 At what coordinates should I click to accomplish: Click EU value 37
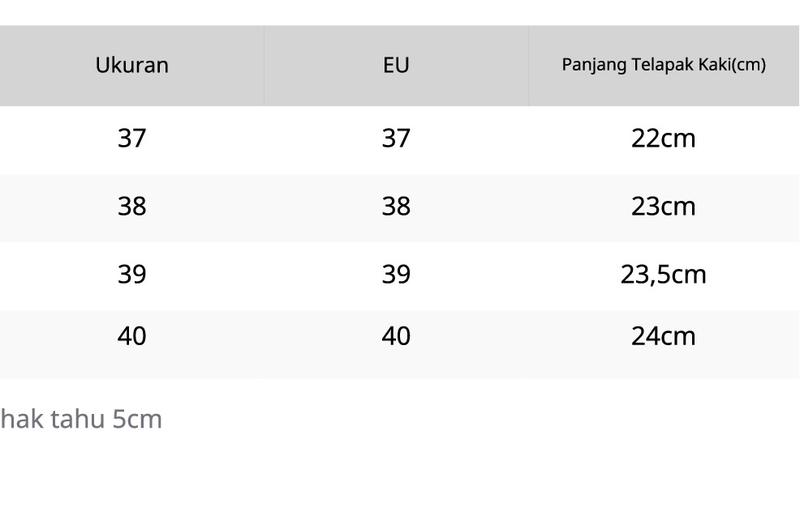(396, 138)
